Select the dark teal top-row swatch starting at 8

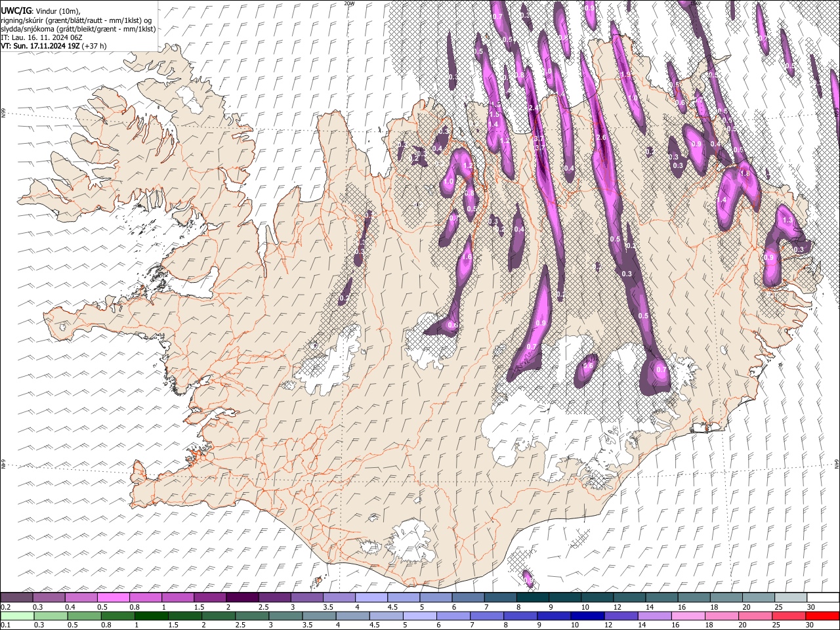point(532,598)
